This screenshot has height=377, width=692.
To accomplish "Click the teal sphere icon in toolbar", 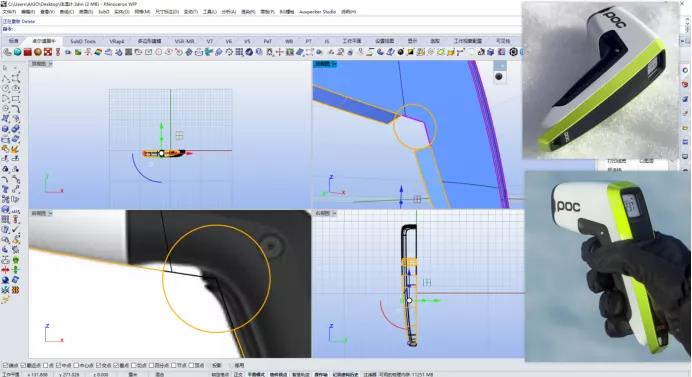I will pyautogui.click(x=17, y=52).
